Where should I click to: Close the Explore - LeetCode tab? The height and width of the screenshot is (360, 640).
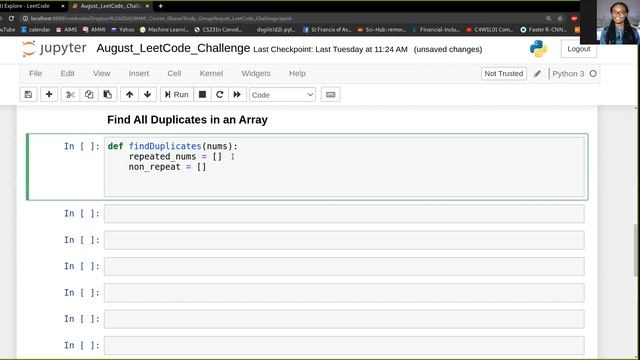click(x=62, y=6)
